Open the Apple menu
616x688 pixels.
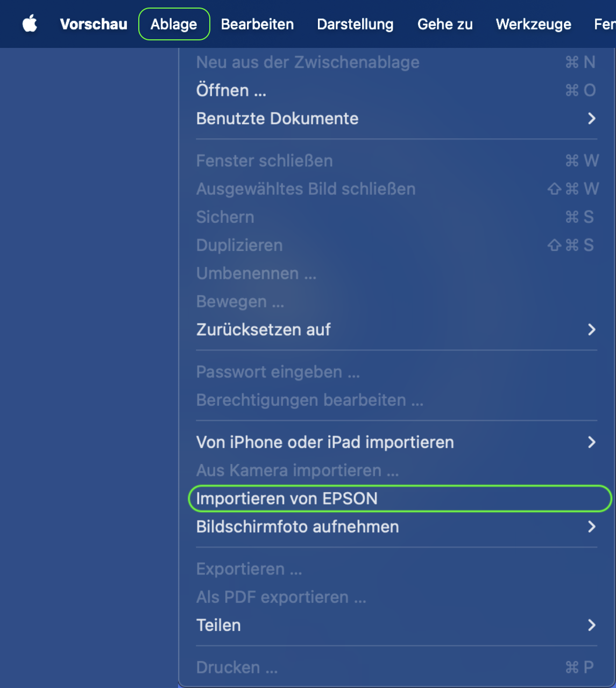point(30,24)
